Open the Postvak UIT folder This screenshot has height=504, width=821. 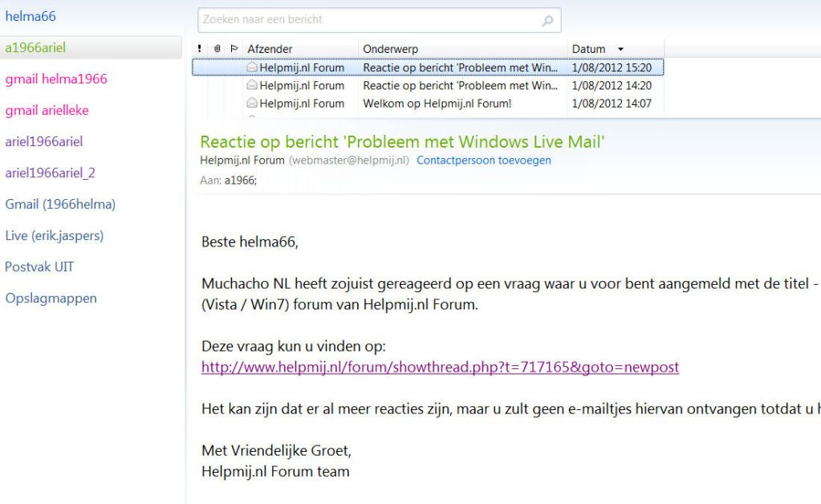39,267
